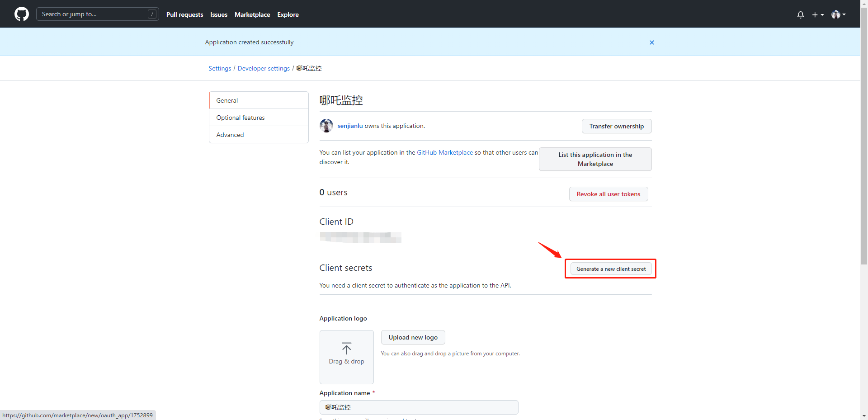868x420 pixels.
Task: Select the General settings tab
Action: [x=259, y=100]
